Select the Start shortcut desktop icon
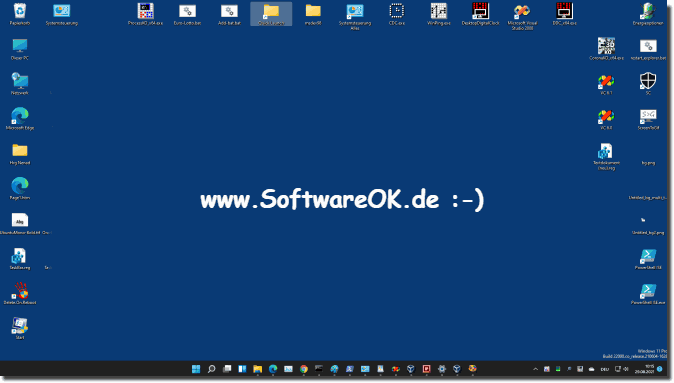This screenshot has height=383, width=674. (20, 328)
